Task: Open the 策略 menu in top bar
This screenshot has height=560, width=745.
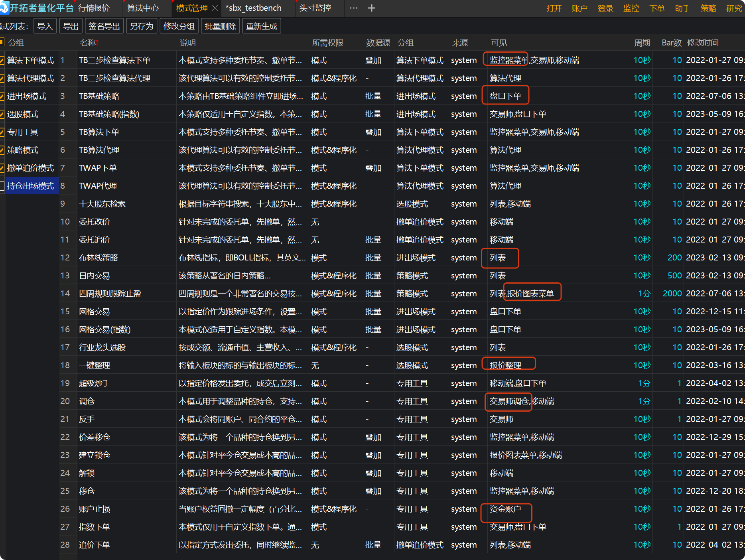Action: click(x=708, y=8)
